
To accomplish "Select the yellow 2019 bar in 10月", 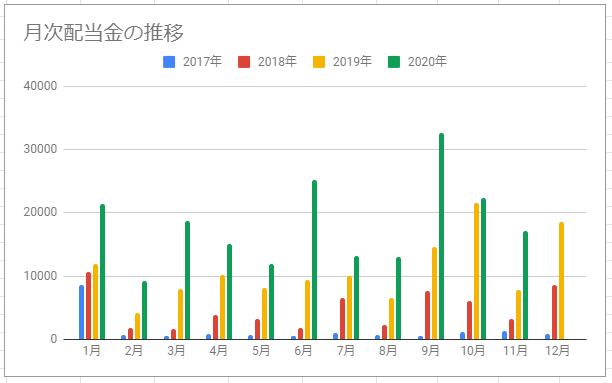I will [477, 271].
